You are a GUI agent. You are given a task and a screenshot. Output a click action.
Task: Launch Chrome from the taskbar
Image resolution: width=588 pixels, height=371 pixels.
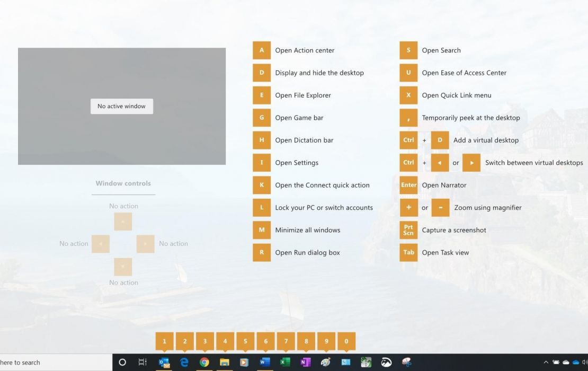204,362
